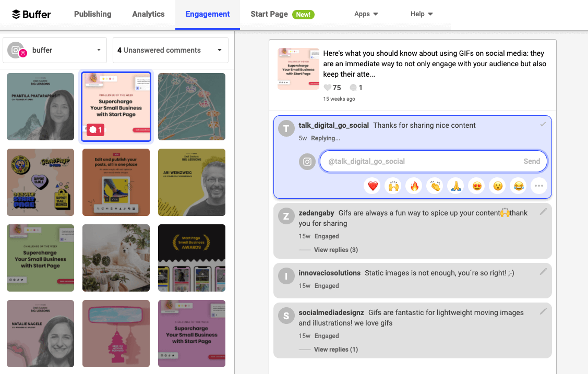This screenshot has width=588, height=374.
Task: Click the laughing emoji reaction
Action: [x=518, y=186]
